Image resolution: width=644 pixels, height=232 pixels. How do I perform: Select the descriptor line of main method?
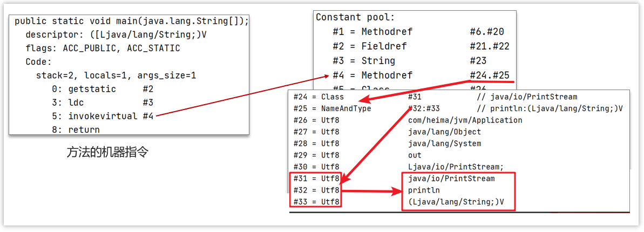[116, 35]
